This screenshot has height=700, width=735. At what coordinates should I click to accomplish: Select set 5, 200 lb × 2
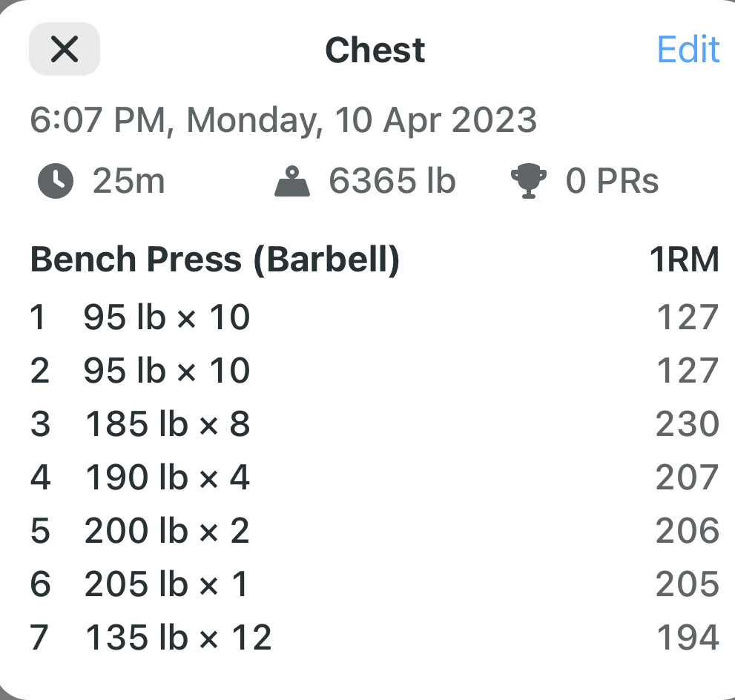[x=375, y=531]
